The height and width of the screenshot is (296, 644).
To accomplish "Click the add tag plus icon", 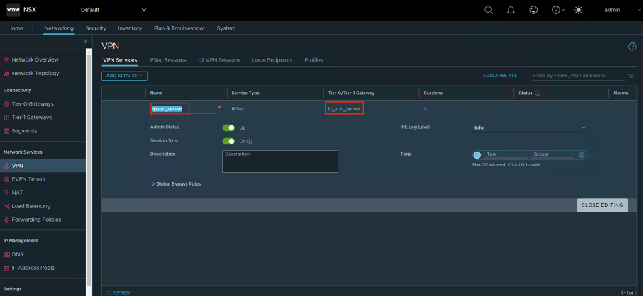I will pos(582,154).
